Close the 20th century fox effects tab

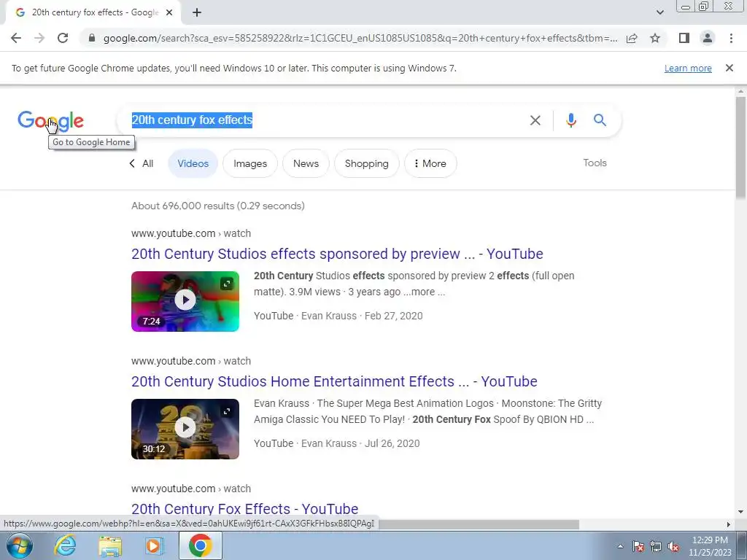169,13
